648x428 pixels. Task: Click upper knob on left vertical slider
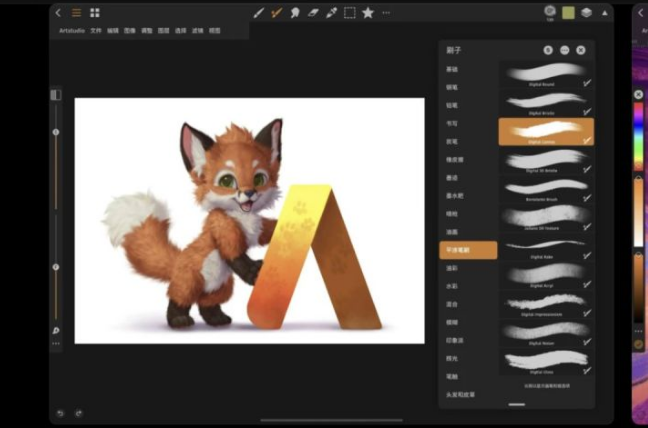[x=56, y=132]
